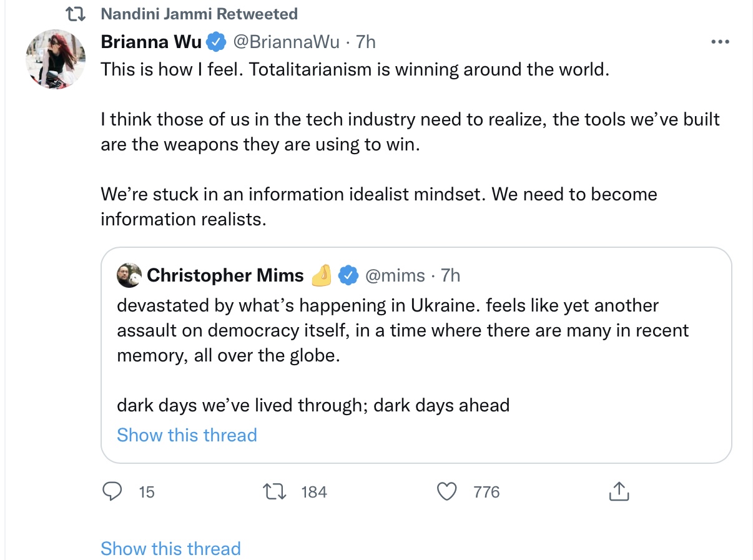Screen dimensions: 753x560
Task: Click the reply speech bubble icon
Action: coord(112,492)
